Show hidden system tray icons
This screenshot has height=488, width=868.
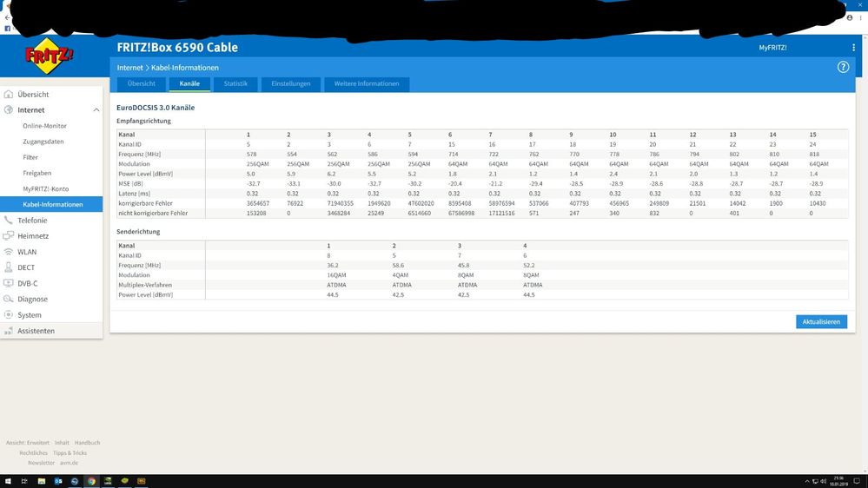coord(807,481)
